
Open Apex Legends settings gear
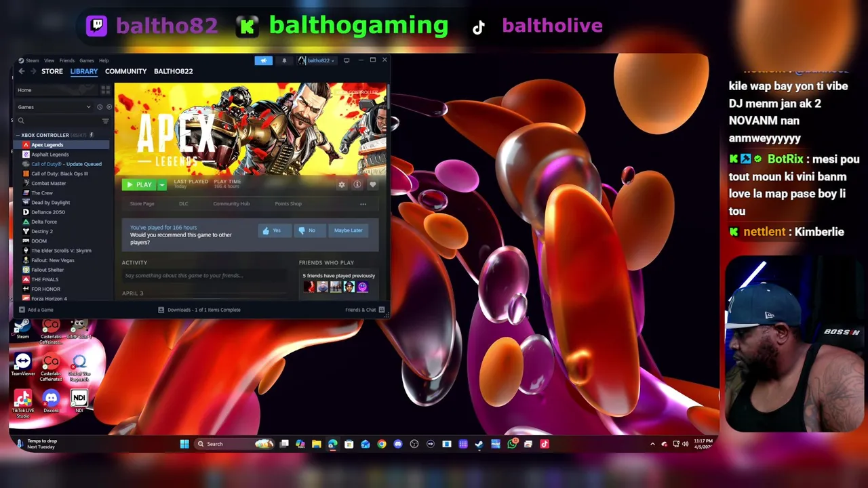[342, 184]
